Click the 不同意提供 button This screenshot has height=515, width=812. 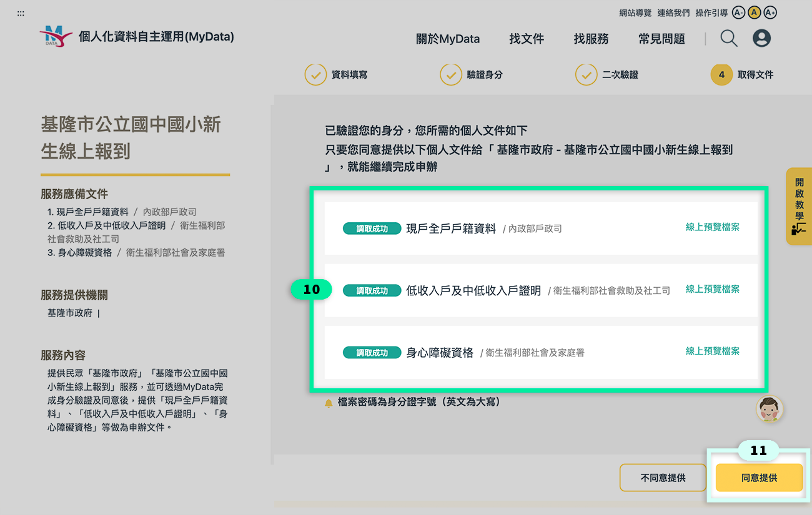(663, 478)
